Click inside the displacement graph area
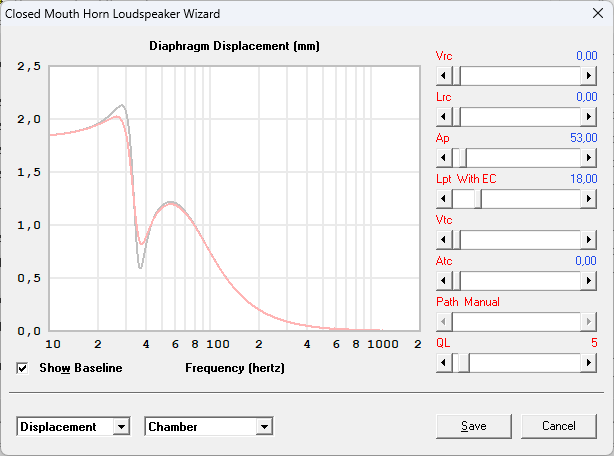 pos(234,198)
